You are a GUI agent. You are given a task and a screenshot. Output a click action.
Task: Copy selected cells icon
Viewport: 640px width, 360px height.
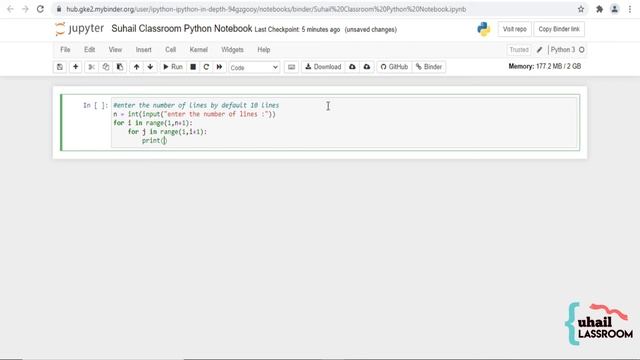pos(106,67)
